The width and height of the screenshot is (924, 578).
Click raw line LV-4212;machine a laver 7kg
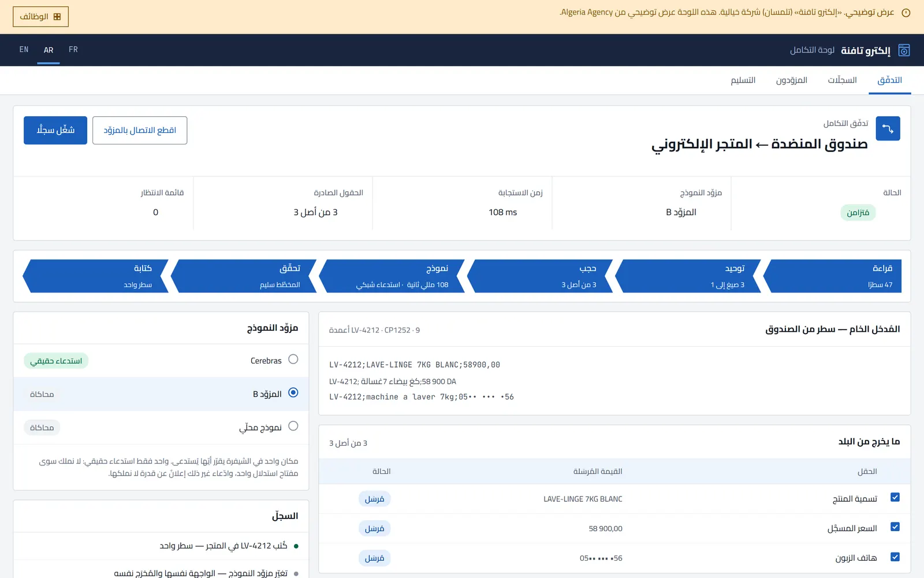pos(422,397)
